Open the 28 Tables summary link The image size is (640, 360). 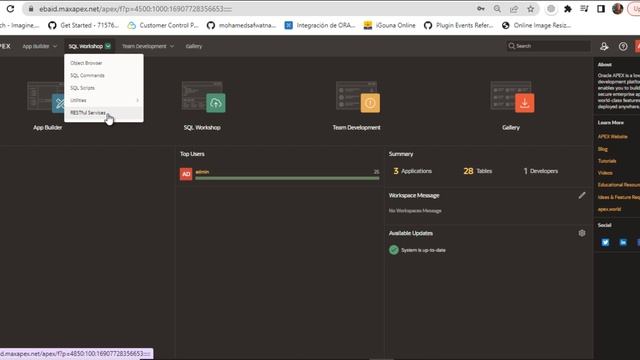478,171
